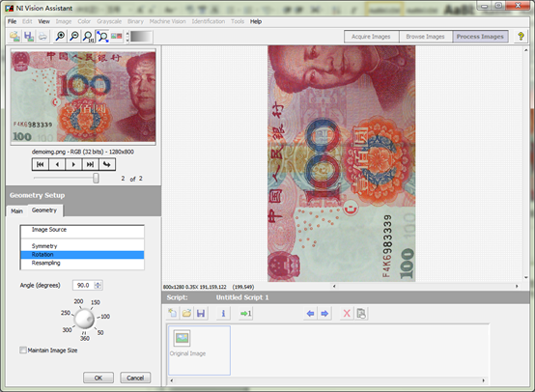Click the Save Image toolbar icon

pyautogui.click(x=29, y=36)
